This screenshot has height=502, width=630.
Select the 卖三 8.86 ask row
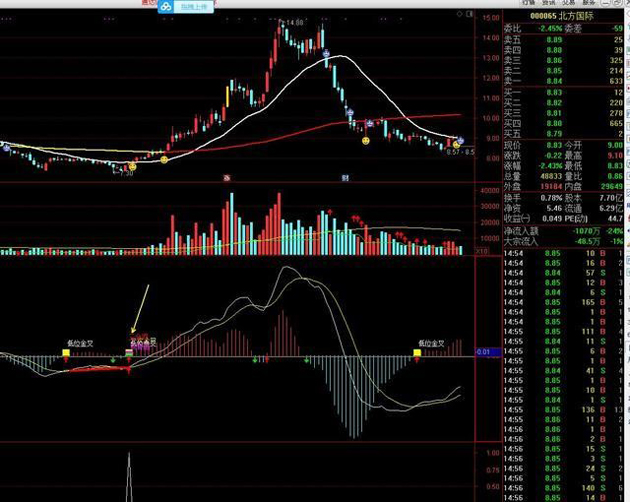coord(563,60)
